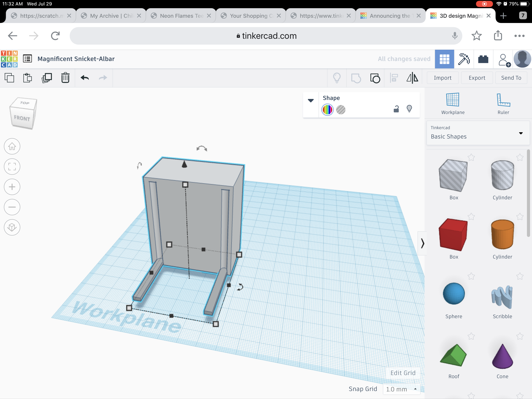Reload the page

point(55,36)
